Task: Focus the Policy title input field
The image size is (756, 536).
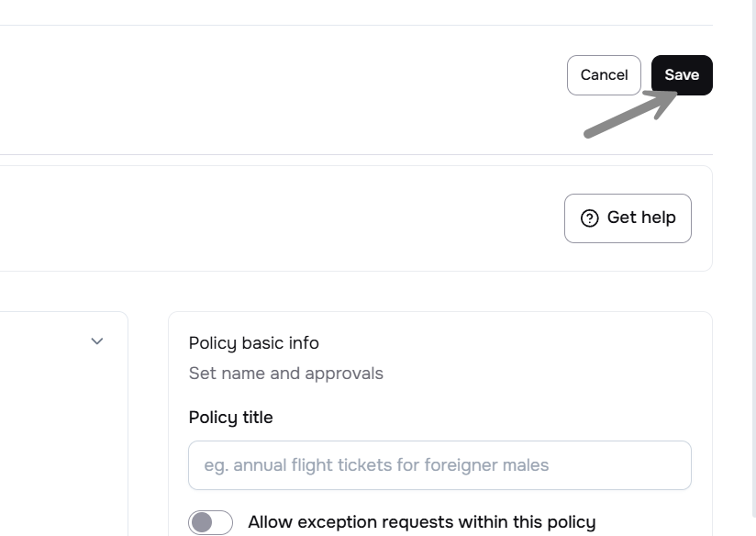Action: coord(439,465)
